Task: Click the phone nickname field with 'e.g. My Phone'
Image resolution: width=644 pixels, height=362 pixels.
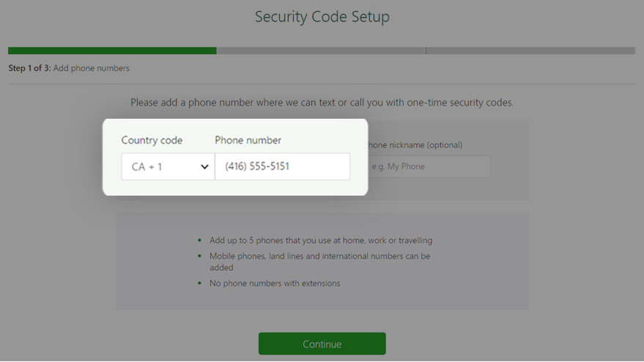Action: click(429, 166)
